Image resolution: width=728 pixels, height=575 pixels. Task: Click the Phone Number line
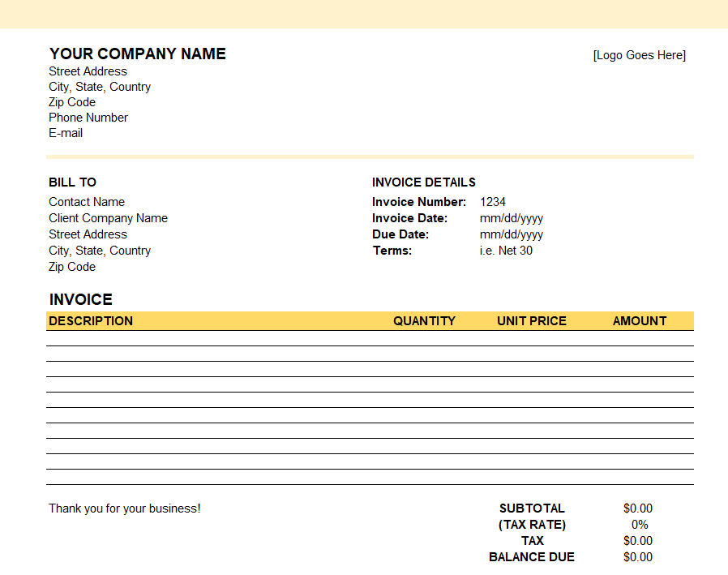pyautogui.click(x=88, y=117)
